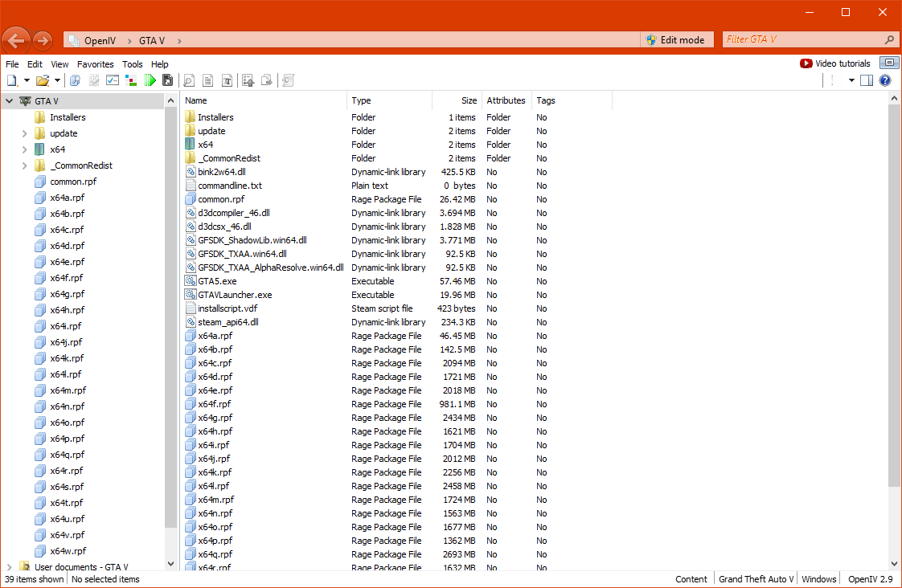Open the Favorites menu
902x588 pixels.
coord(96,64)
